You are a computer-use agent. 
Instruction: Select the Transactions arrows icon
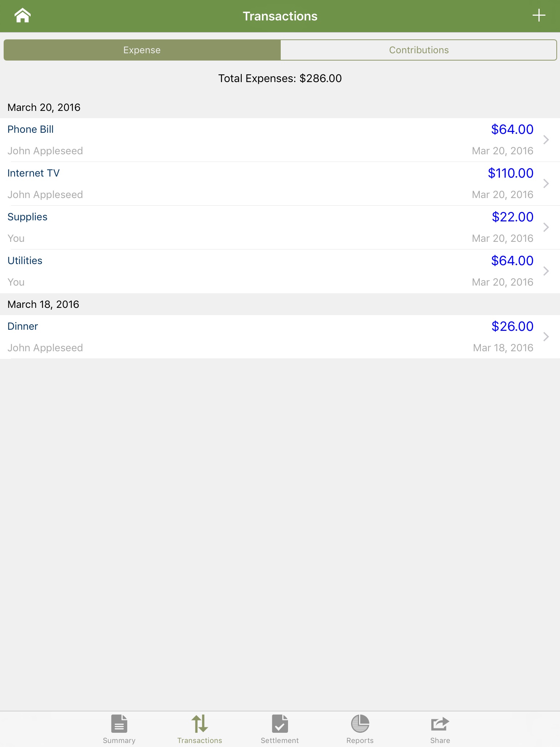tap(199, 723)
